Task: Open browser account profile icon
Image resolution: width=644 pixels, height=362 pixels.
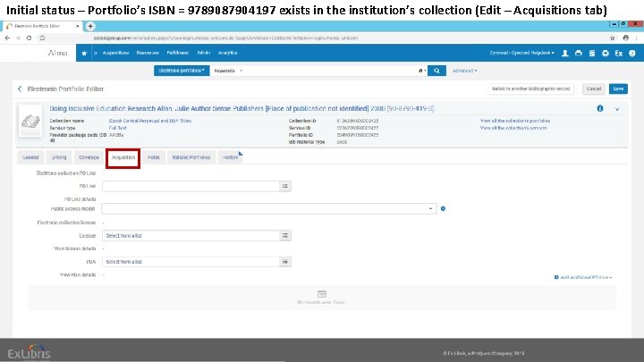Action: (x=625, y=38)
